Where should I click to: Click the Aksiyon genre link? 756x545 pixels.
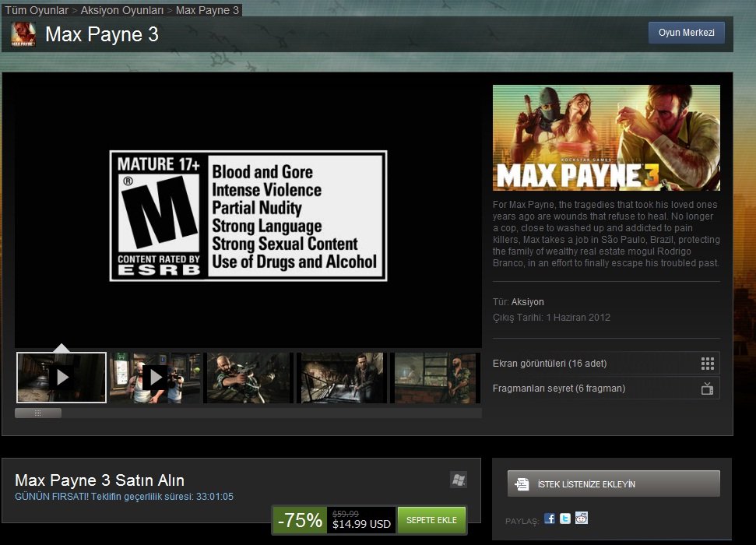(x=527, y=302)
